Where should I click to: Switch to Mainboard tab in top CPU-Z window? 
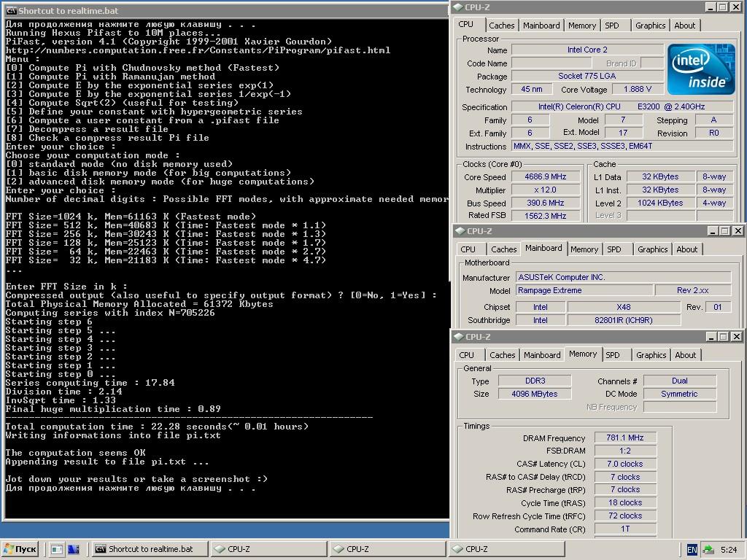pos(541,26)
